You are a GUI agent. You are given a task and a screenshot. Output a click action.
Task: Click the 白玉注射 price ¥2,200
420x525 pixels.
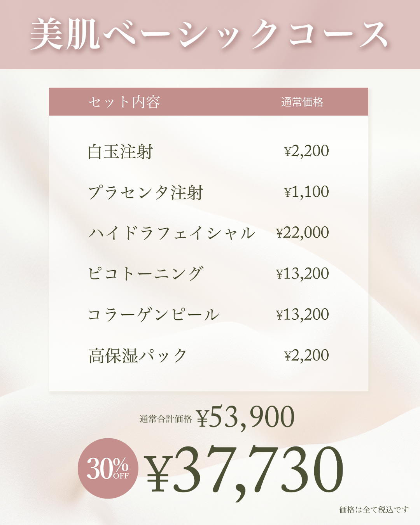point(306,151)
